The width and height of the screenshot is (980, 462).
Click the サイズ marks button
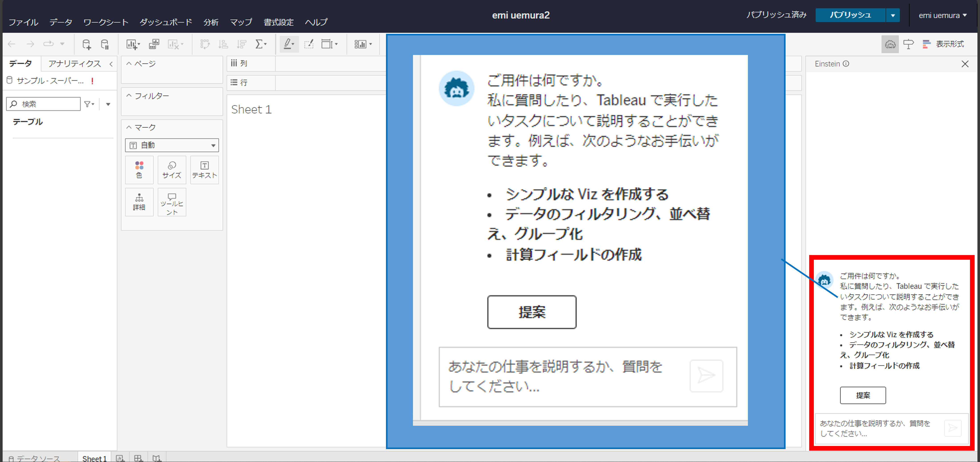click(x=171, y=170)
